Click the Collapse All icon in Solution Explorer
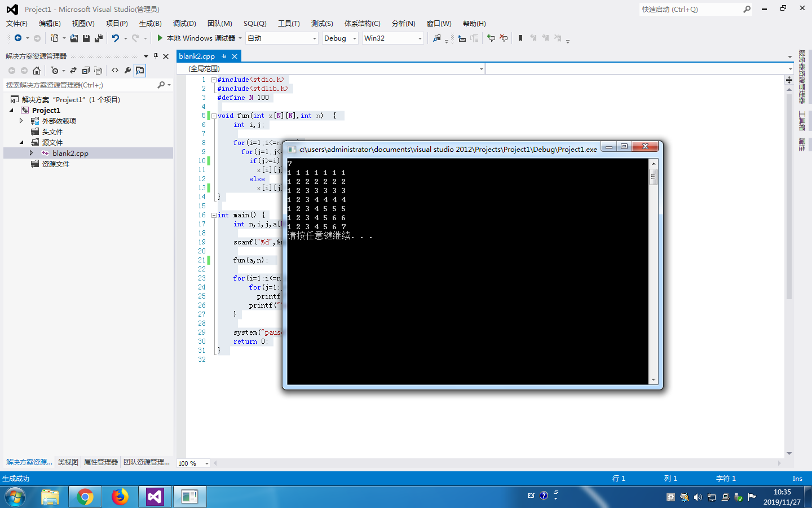 click(86, 71)
